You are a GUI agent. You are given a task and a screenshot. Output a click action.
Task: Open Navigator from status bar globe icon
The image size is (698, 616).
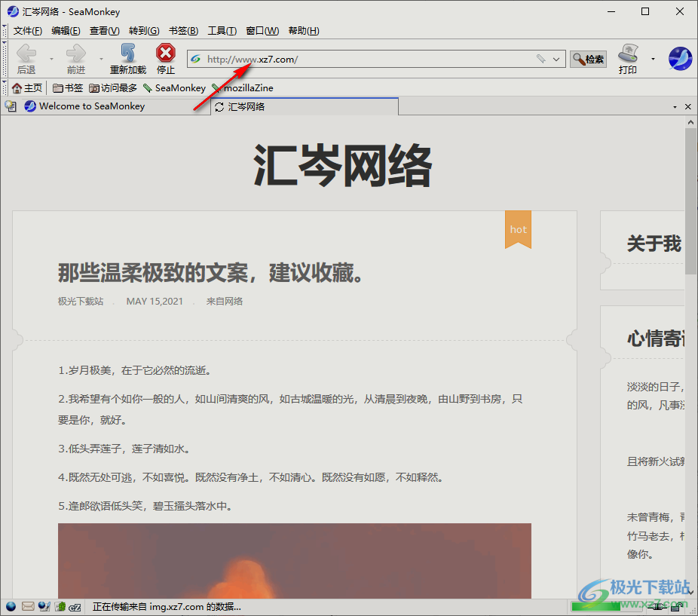tap(11, 606)
